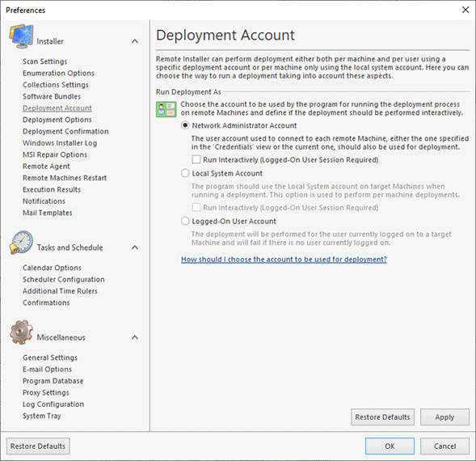Click the Run Deployment As account icon

click(166, 109)
